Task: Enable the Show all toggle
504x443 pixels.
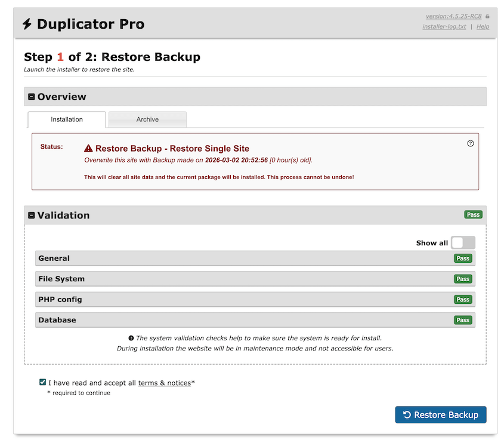Action: point(462,242)
